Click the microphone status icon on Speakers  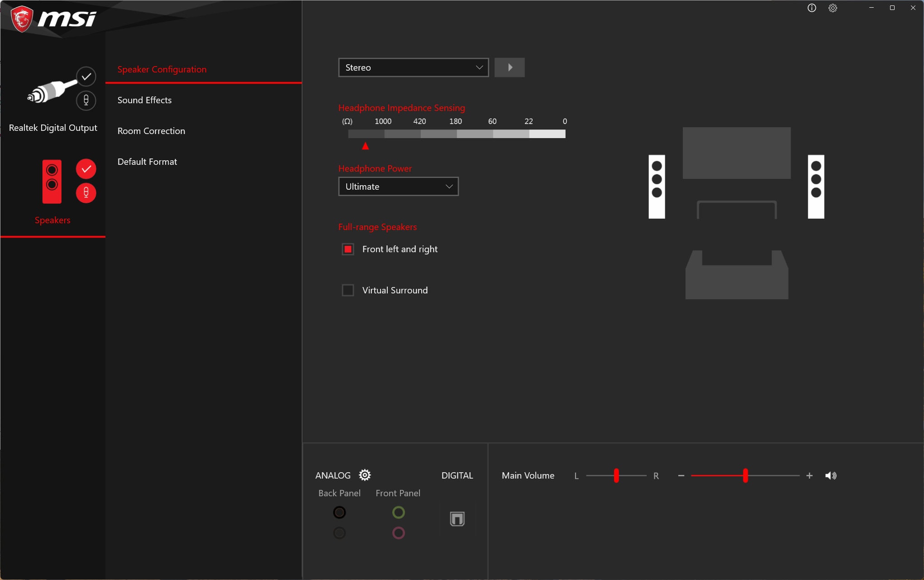click(86, 193)
